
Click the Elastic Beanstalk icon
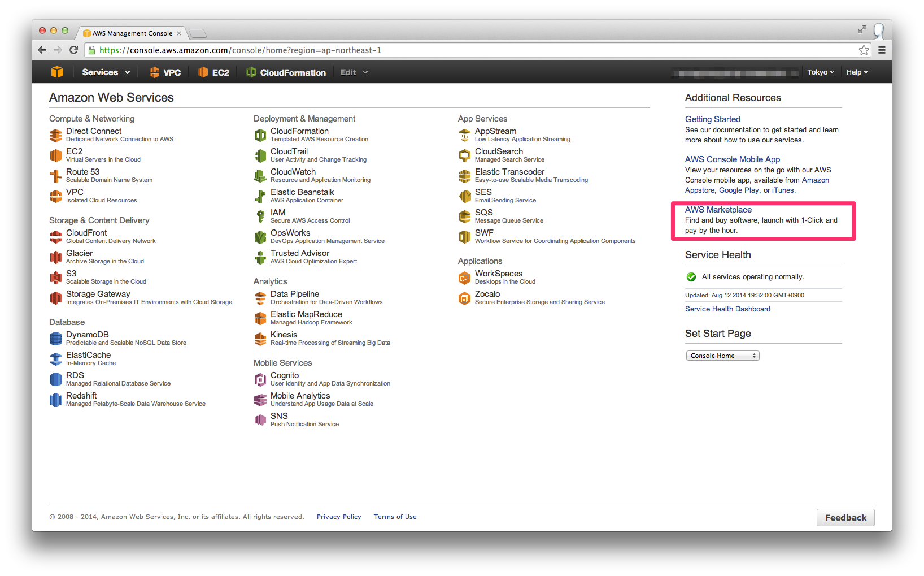[260, 197]
